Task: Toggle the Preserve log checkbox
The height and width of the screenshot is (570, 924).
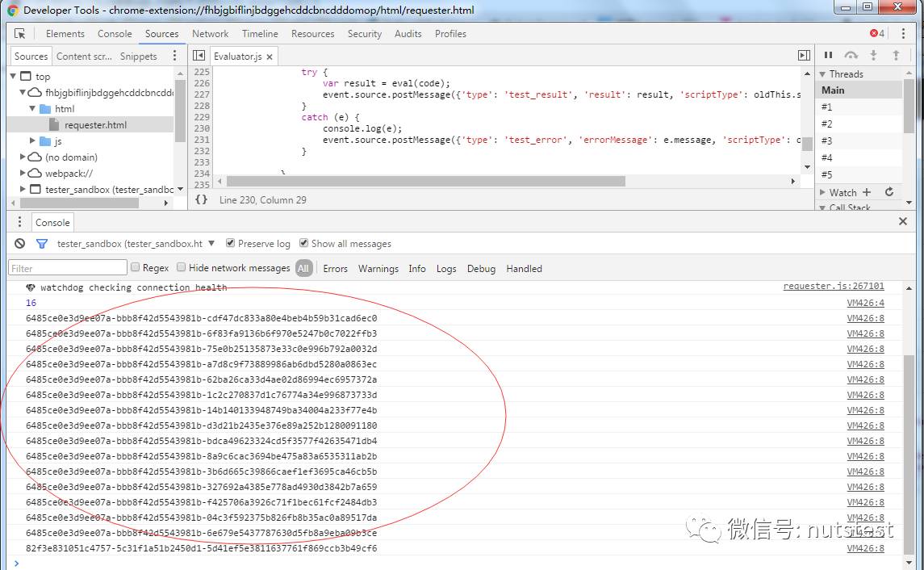Action: coord(231,243)
